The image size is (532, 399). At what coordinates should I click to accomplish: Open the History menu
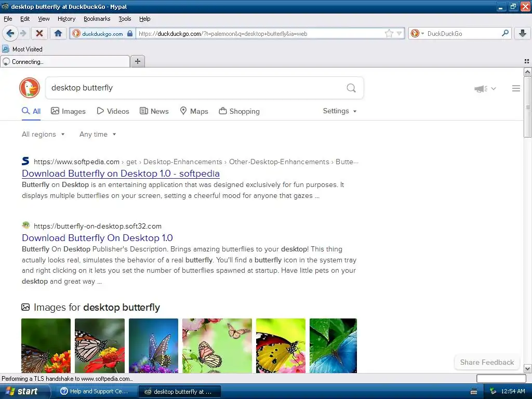click(66, 19)
